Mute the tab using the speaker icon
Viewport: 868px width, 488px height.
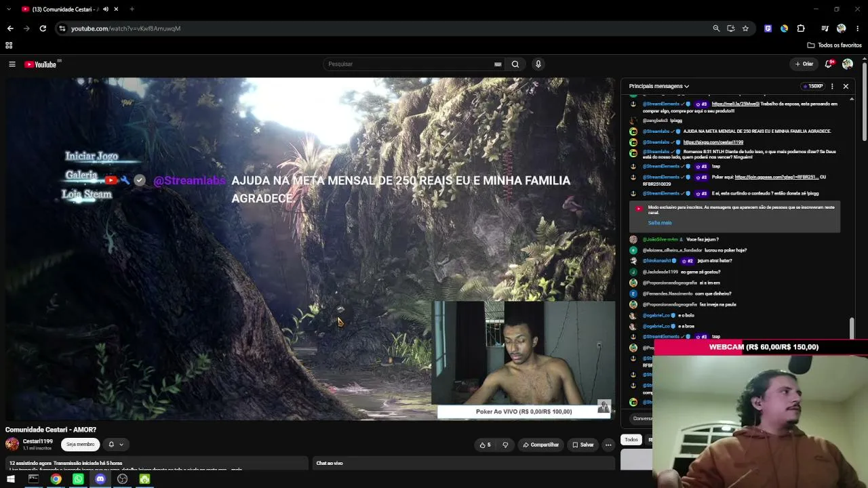tap(105, 9)
